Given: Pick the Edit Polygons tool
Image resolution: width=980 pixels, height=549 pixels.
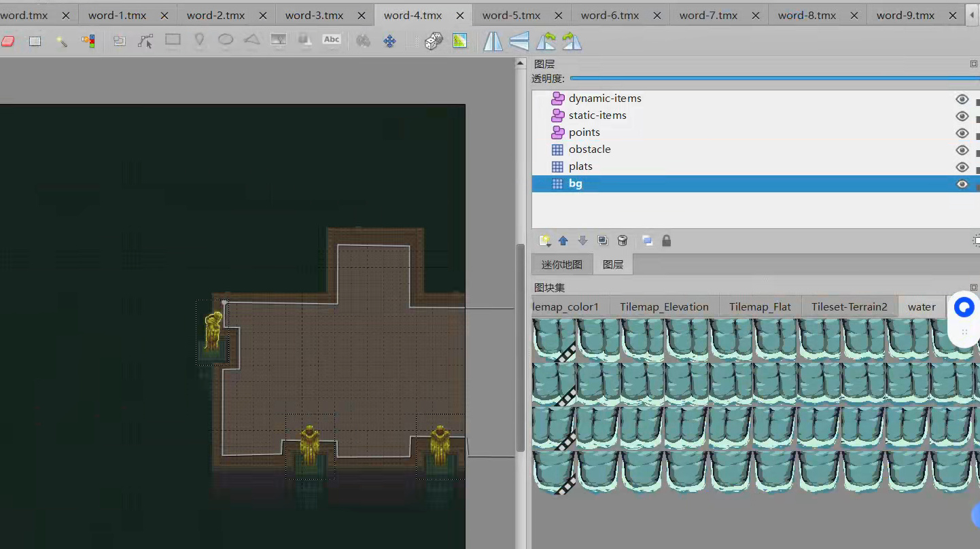Looking at the screenshot, I should click(x=145, y=41).
